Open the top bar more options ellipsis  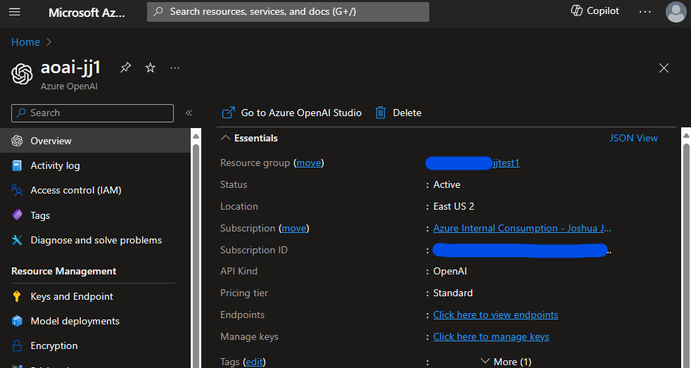(x=645, y=12)
